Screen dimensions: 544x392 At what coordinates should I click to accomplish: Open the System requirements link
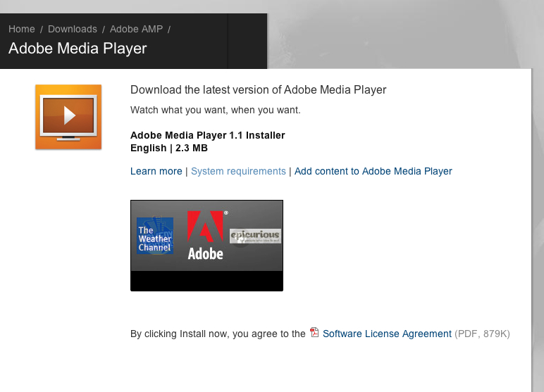[238, 171]
